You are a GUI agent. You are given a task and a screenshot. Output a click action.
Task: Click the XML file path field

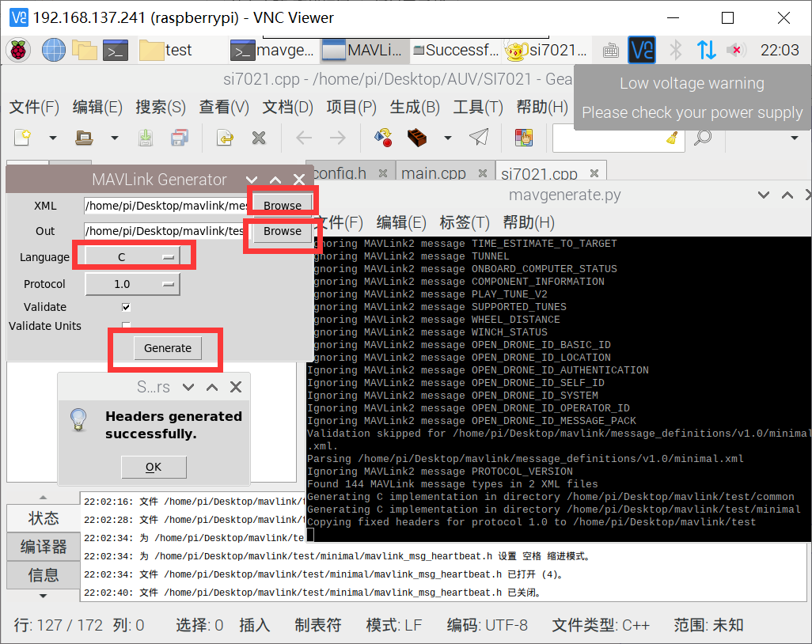pyautogui.click(x=165, y=206)
